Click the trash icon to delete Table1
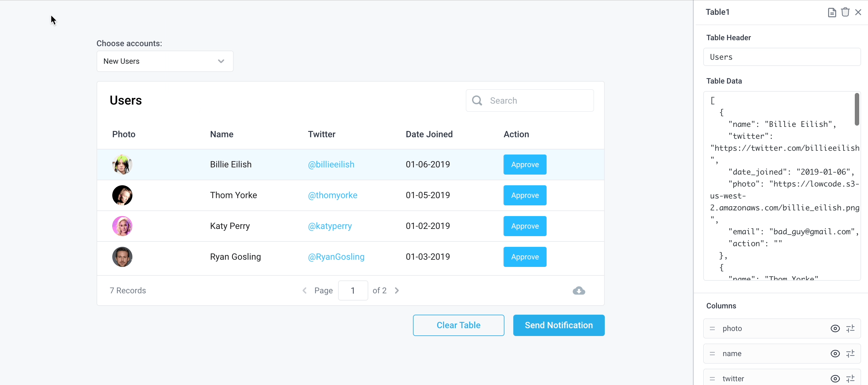The image size is (868, 385). pos(845,12)
